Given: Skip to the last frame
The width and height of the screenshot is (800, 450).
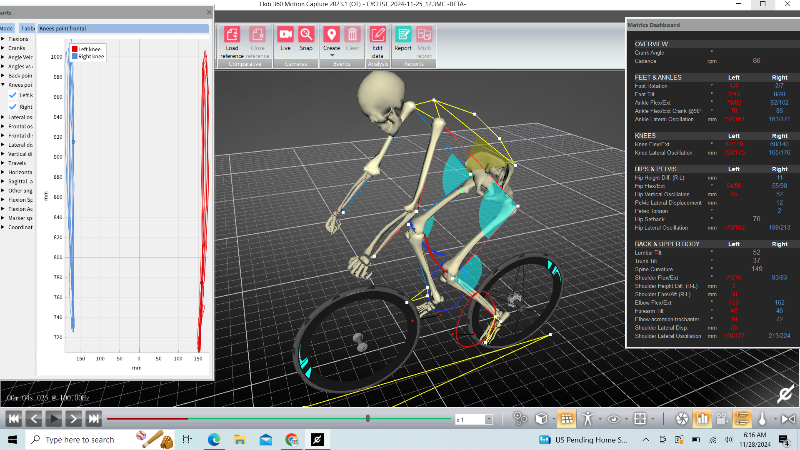Looking at the screenshot, I should click(x=93, y=419).
